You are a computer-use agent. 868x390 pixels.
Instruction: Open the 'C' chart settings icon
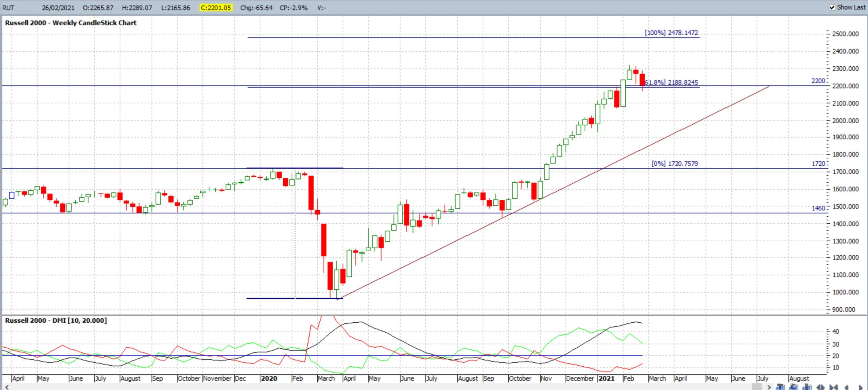[793, 387]
